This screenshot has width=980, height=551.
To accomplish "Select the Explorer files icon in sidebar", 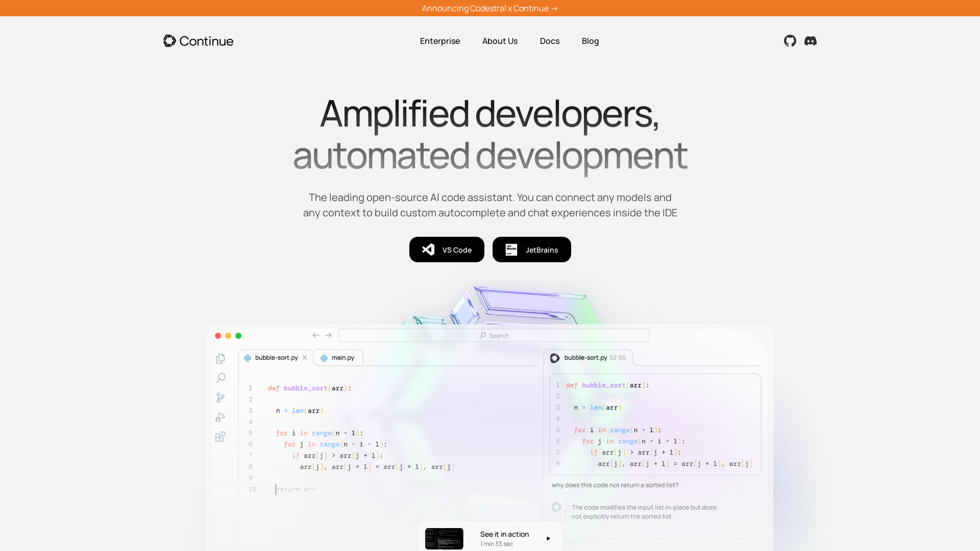I will coord(220,359).
